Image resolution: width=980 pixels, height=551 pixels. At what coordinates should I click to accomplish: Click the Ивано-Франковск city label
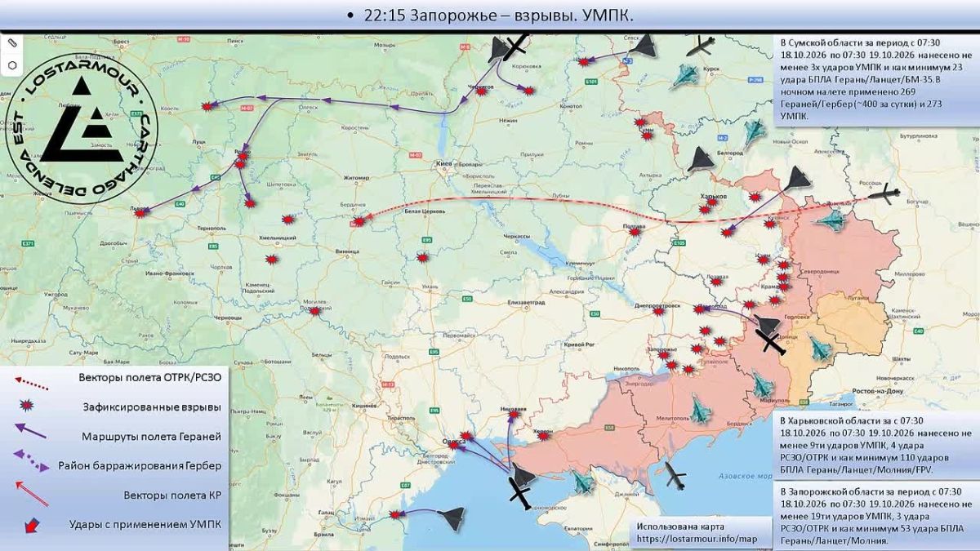pyautogui.click(x=171, y=272)
